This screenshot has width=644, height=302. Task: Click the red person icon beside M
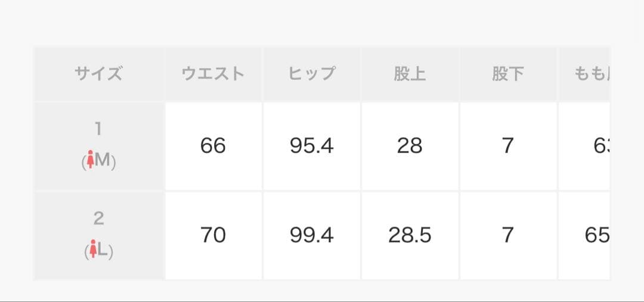coord(90,161)
